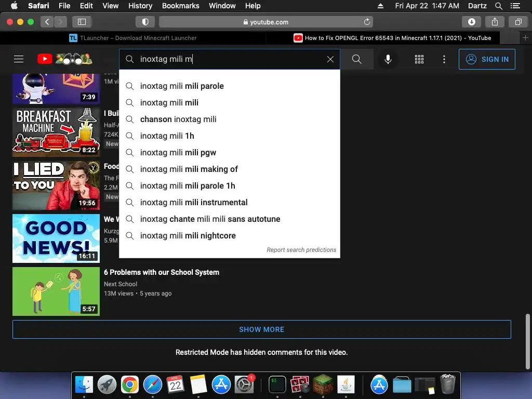Launch Minecraft grass block in dock
532x399 pixels.
[323, 384]
